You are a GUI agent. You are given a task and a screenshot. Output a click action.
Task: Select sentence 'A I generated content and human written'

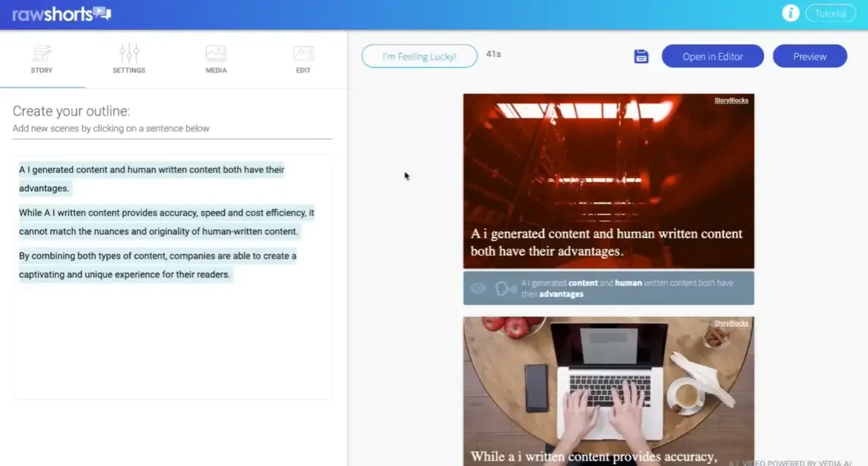point(151,179)
